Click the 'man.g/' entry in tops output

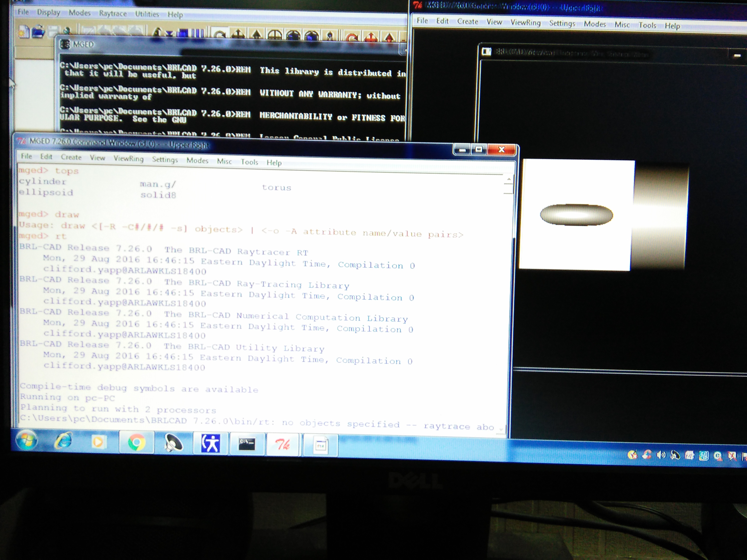pos(158,184)
